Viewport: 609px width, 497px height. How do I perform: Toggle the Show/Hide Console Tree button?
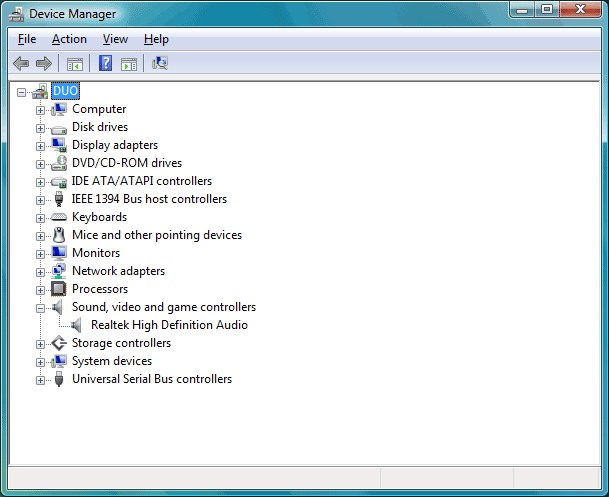tap(75, 64)
